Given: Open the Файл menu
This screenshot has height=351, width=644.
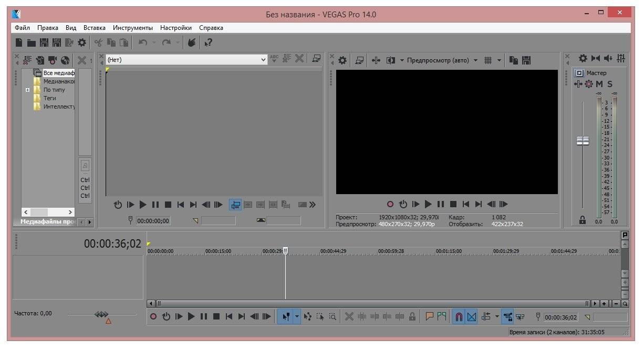Looking at the screenshot, I should tap(23, 28).
